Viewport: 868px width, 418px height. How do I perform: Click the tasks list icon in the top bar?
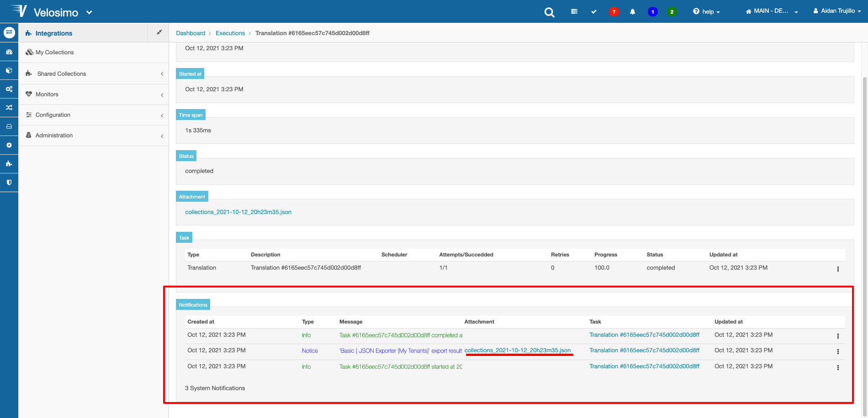pos(574,11)
